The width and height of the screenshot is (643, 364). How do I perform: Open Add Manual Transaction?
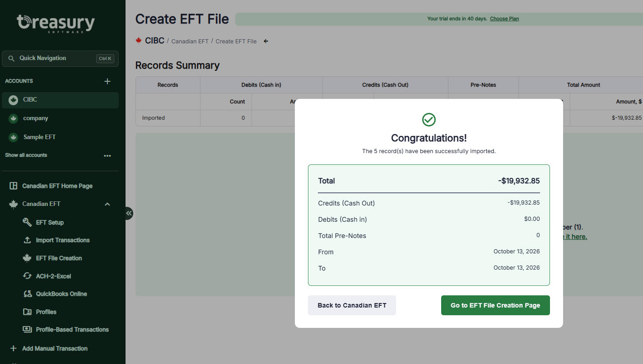click(x=48, y=349)
